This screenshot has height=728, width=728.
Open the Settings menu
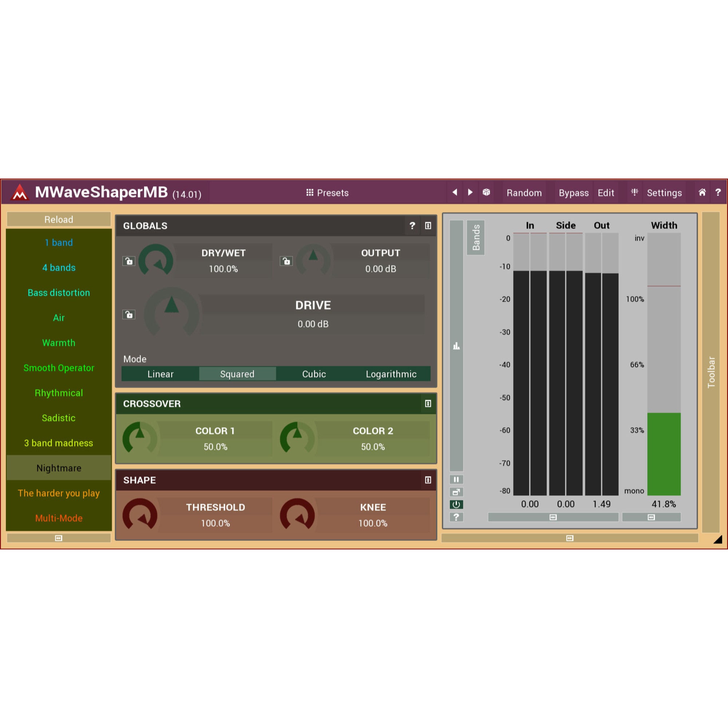[664, 193]
